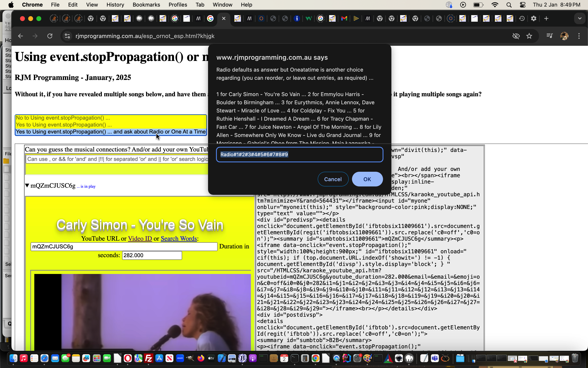Viewport: 588px width, 368px height.
Task: Open Safari from the Dock
Action: [x=45, y=358]
